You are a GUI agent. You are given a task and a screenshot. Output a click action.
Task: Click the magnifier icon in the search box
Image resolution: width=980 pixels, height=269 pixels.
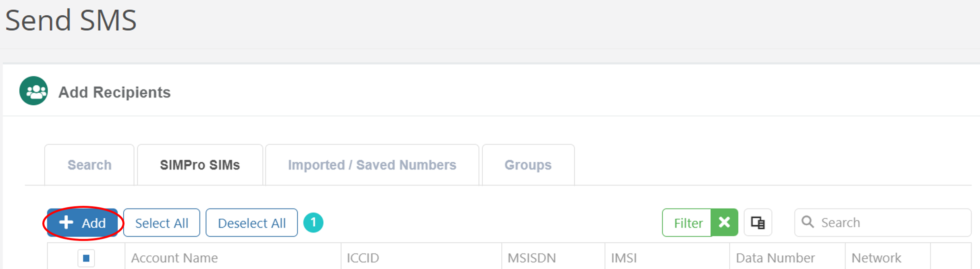808,222
